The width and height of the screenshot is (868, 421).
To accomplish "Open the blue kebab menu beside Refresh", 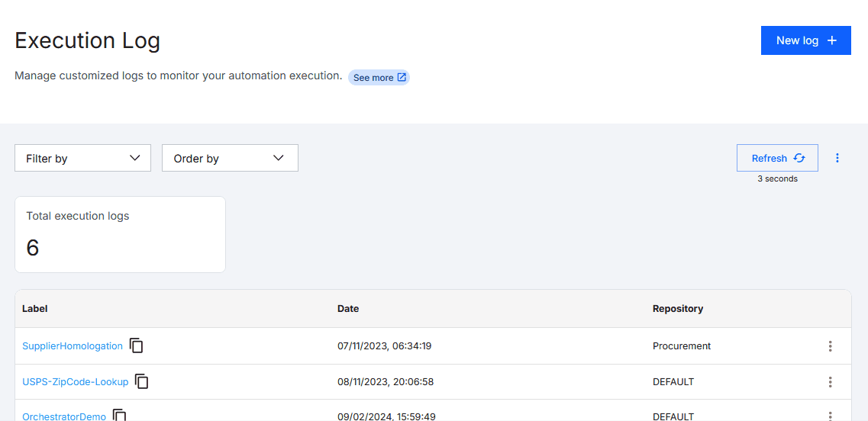I will click(837, 158).
